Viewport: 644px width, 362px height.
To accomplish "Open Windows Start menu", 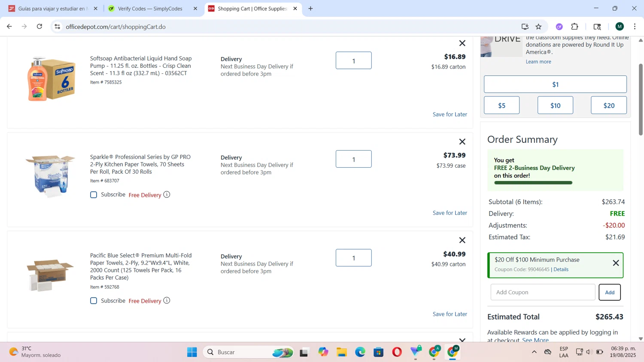I will click(192, 352).
